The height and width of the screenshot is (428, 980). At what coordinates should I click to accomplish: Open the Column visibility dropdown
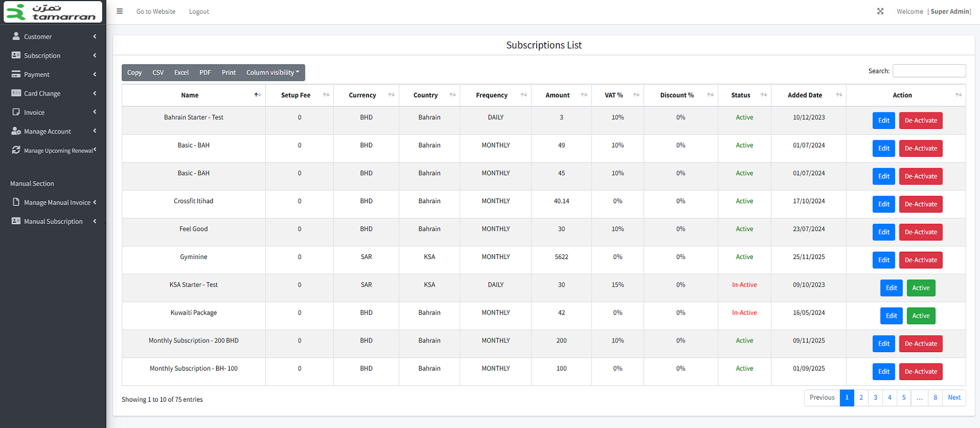(272, 73)
